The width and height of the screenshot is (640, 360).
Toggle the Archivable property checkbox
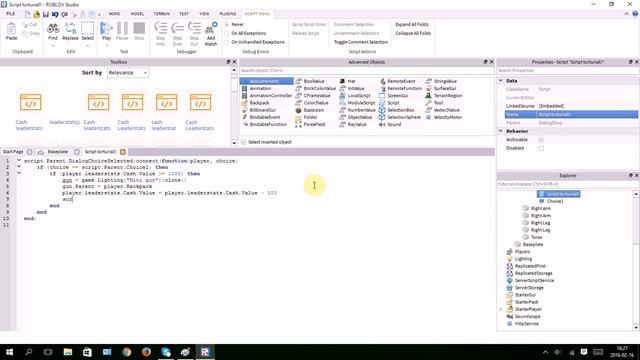[x=541, y=140]
